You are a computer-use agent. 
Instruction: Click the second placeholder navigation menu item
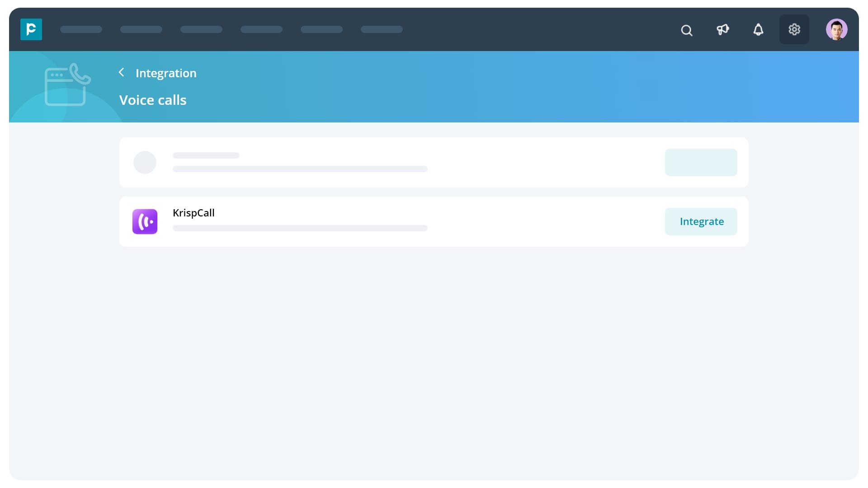(141, 29)
